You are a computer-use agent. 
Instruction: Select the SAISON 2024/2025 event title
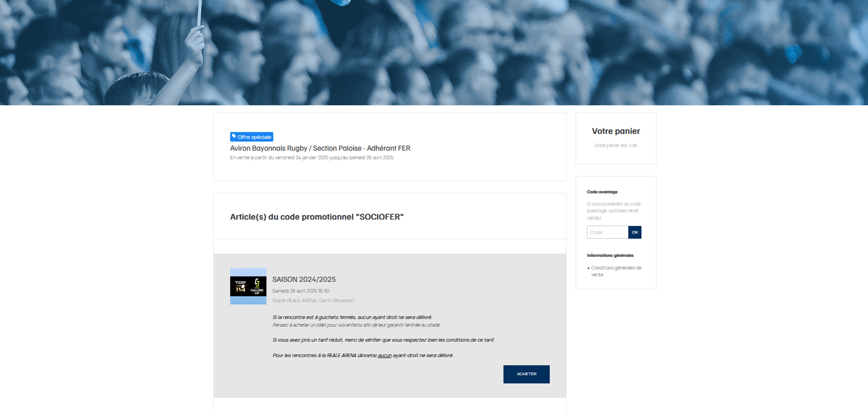[303, 279]
